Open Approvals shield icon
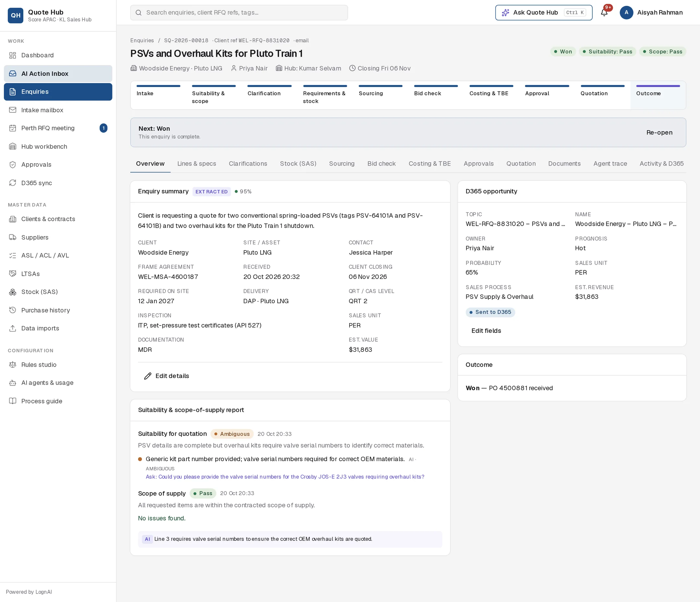Viewport: 700px width, 602px height. [x=13, y=165]
